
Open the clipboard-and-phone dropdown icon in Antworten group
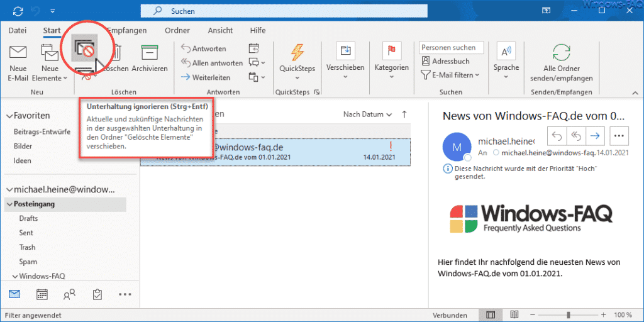pyautogui.click(x=257, y=77)
